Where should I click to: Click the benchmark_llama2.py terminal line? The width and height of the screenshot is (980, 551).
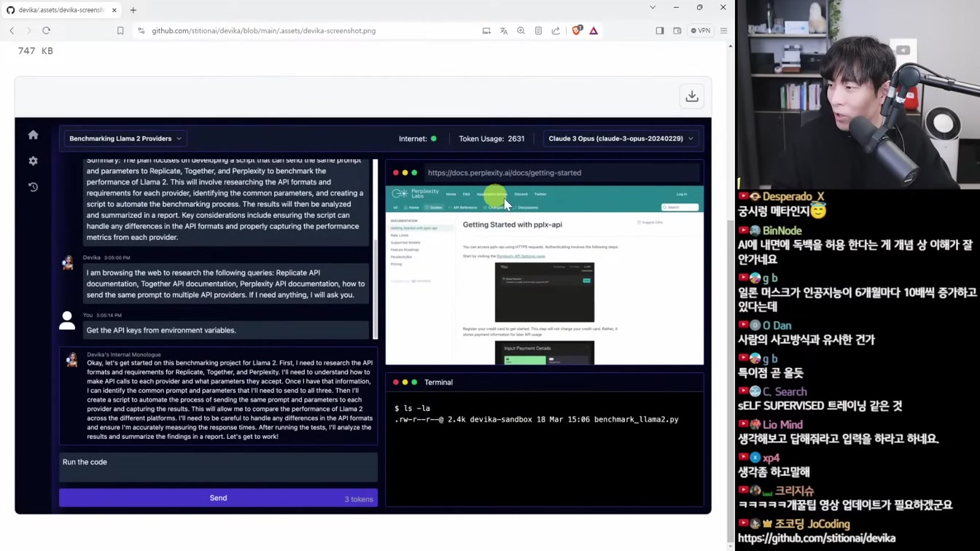537,420
